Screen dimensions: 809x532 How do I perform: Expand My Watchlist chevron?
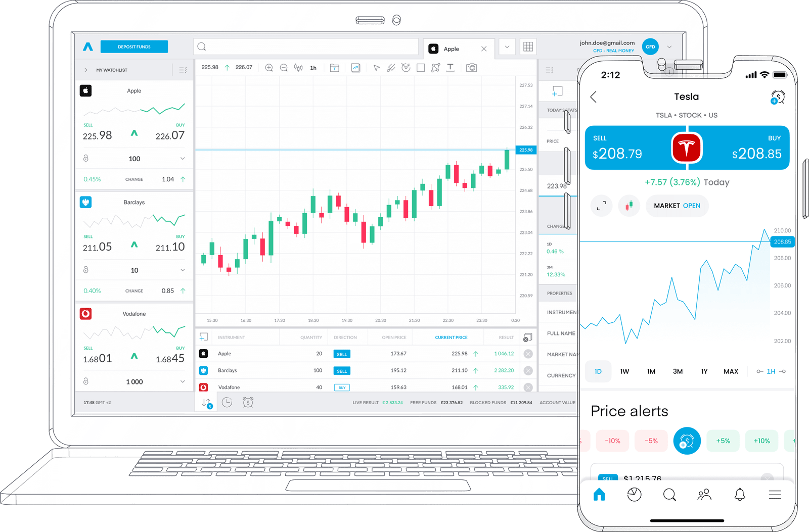click(86, 70)
